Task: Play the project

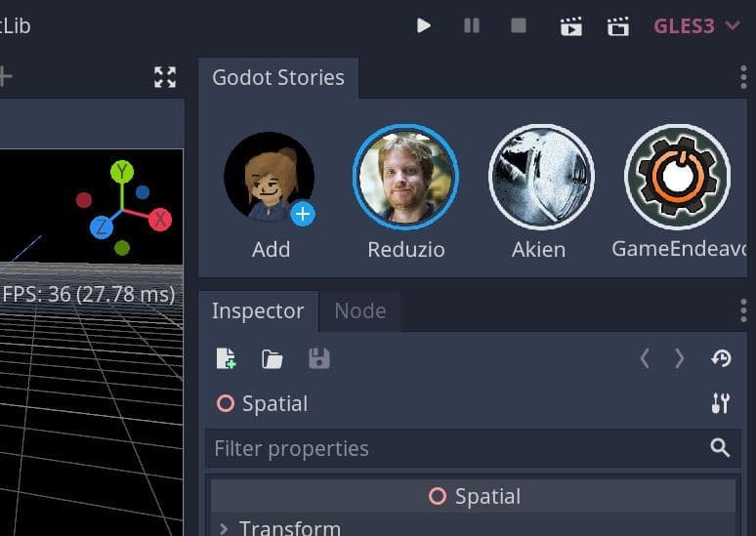Action: (x=424, y=25)
